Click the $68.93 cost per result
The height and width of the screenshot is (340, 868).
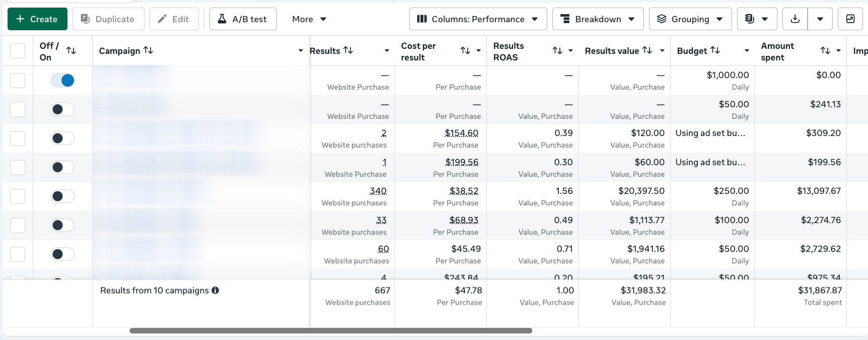[x=464, y=220]
